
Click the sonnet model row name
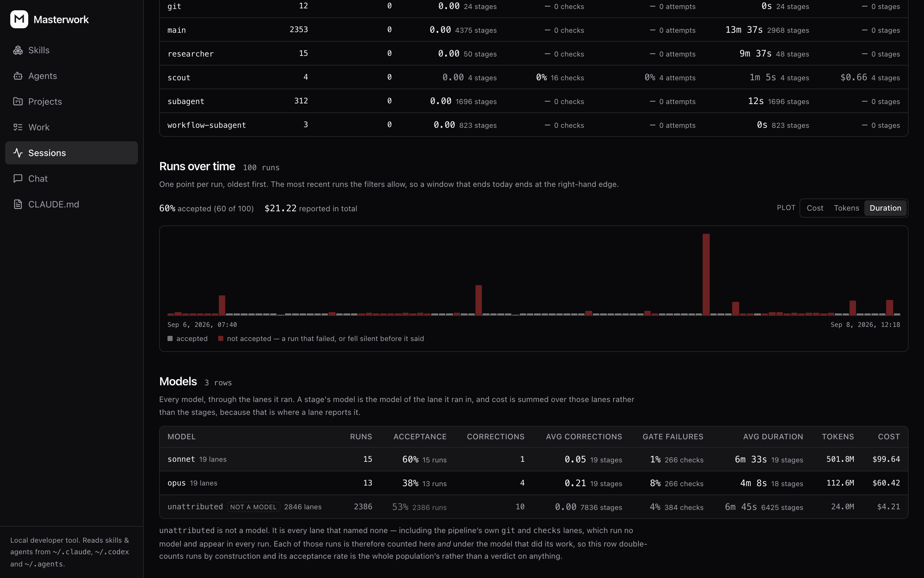click(181, 459)
